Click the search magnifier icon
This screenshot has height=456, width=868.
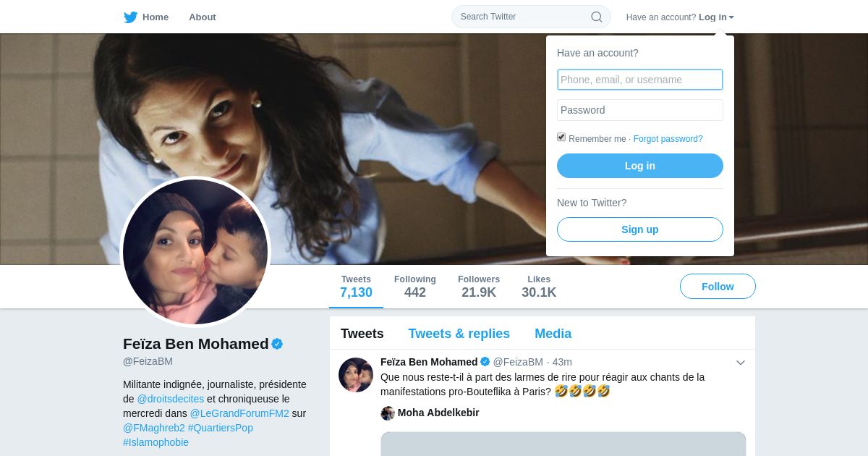click(597, 17)
